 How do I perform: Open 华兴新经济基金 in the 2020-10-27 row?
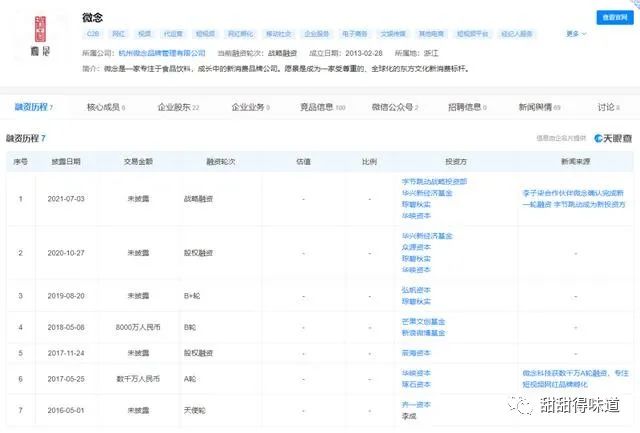tap(427, 236)
